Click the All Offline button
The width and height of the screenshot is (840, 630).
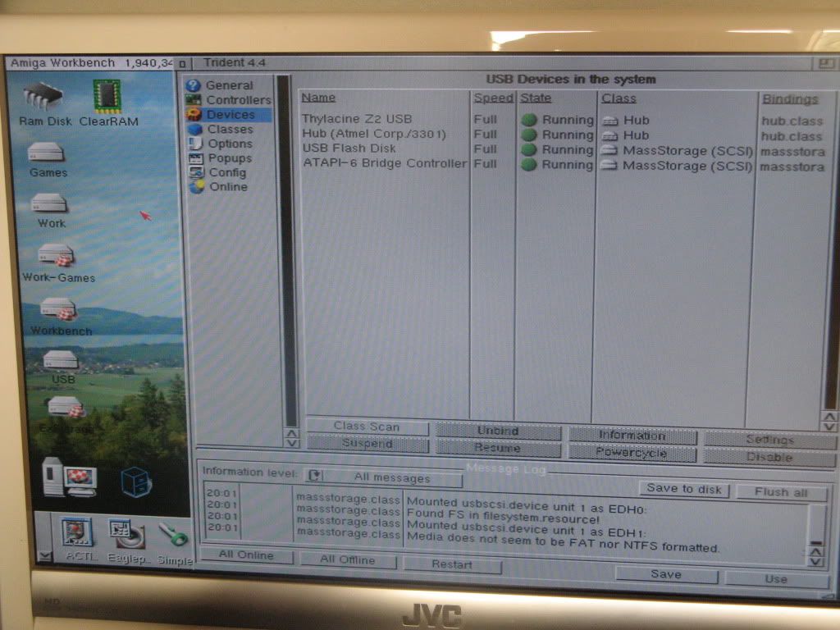click(x=348, y=559)
